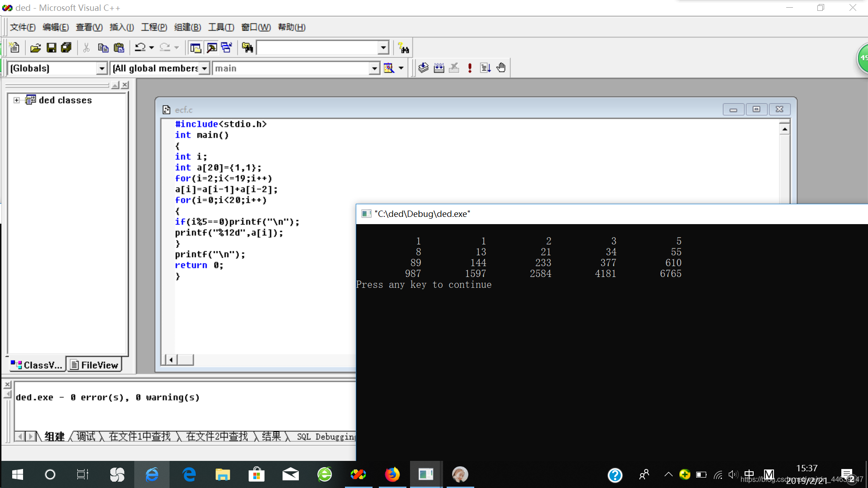The width and height of the screenshot is (868, 488).
Task: Click the editor vertical scrollbar up arrow
Action: coord(785,129)
